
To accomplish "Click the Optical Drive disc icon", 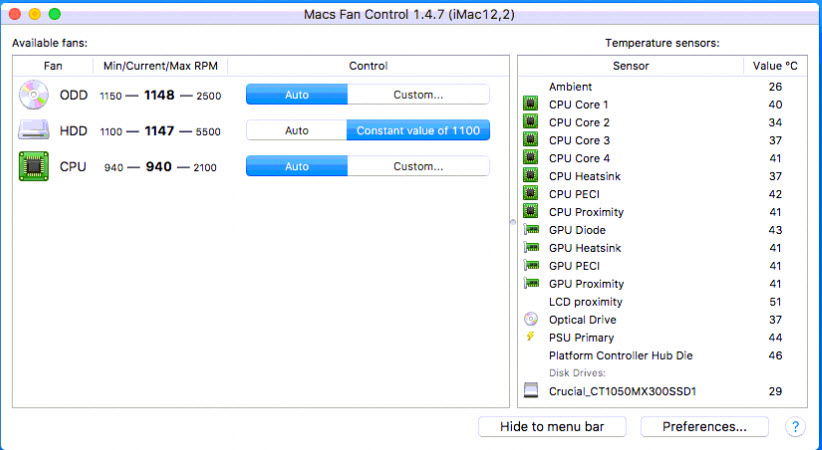I will click(531, 319).
